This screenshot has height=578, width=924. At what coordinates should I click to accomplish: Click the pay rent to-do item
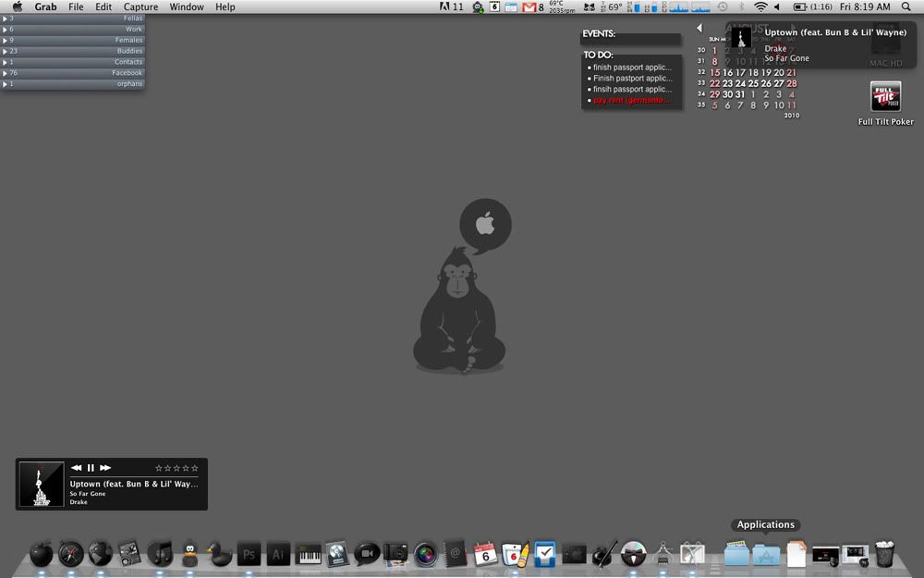click(x=631, y=100)
